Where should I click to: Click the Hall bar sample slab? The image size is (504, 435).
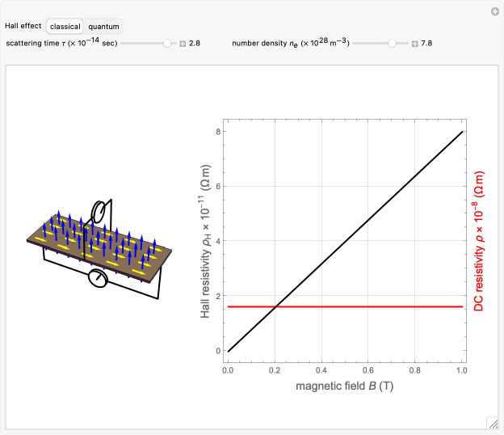pos(99,247)
